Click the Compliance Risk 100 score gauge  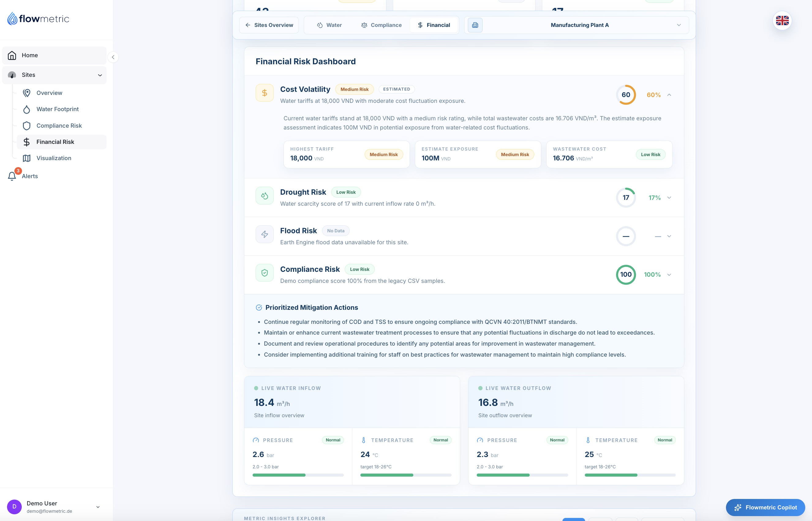point(626,275)
